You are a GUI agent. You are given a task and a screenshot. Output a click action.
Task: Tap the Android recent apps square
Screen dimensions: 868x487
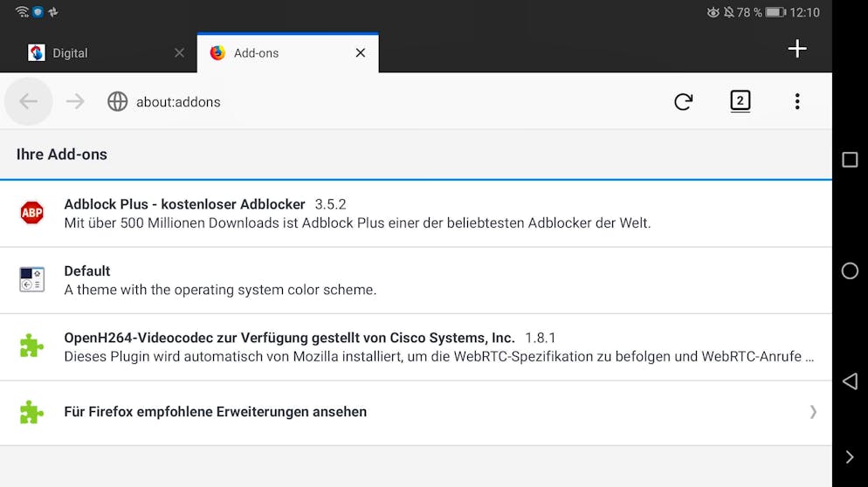coord(849,160)
